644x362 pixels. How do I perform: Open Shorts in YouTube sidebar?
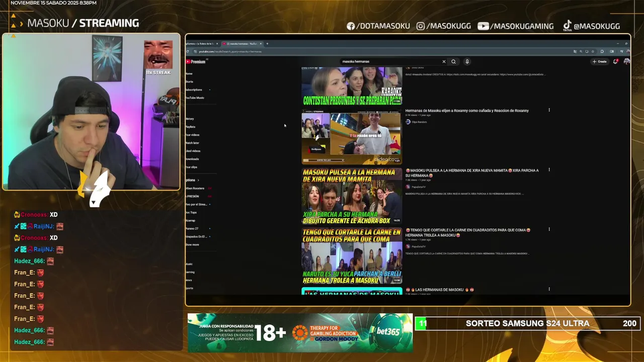click(189, 81)
